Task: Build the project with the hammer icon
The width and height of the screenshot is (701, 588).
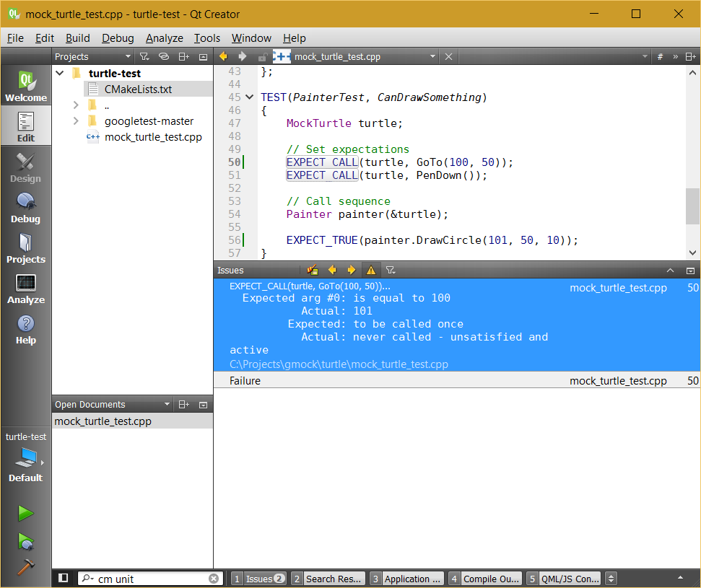Action: pyautogui.click(x=26, y=566)
